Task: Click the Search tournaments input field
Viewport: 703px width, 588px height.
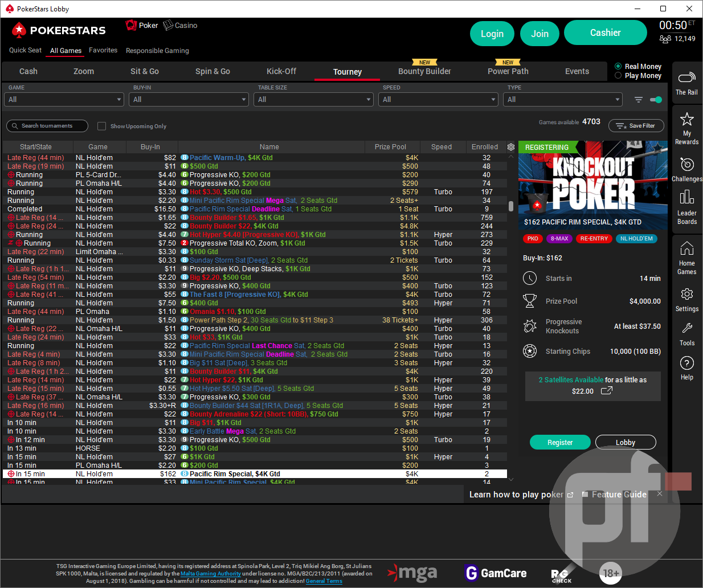Action: coord(47,126)
